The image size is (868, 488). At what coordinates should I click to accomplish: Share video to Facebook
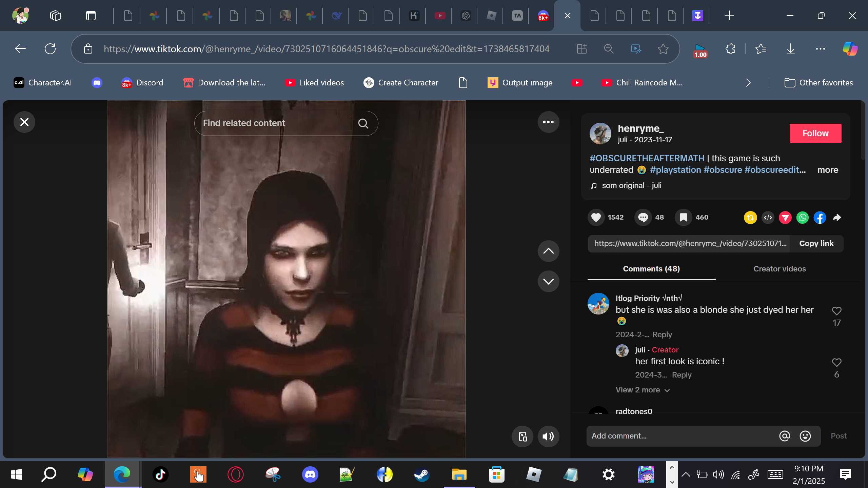click(820, 218)
